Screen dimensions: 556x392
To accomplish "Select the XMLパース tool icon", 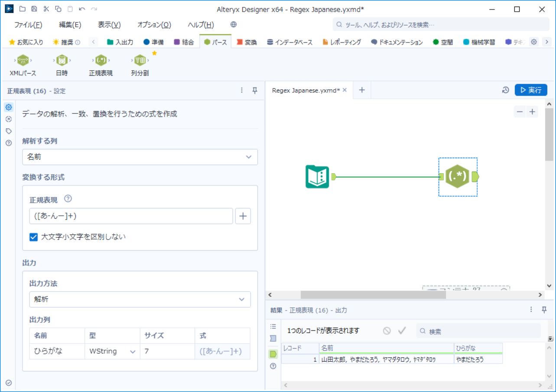I will click(23, 60).
